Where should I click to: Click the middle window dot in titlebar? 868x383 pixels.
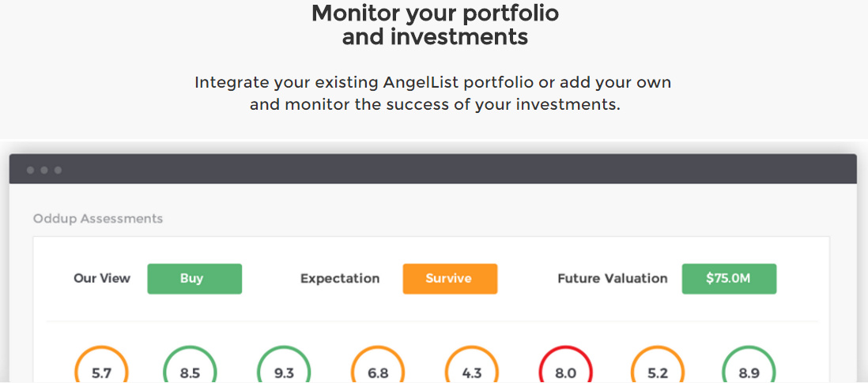[44, 170]
